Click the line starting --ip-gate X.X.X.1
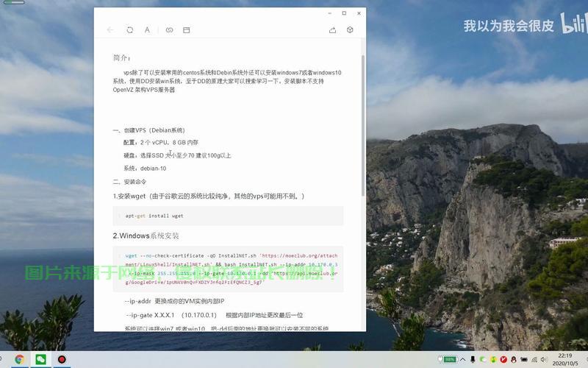Viewport: 588px width, 368px height. tap(214, 315)
